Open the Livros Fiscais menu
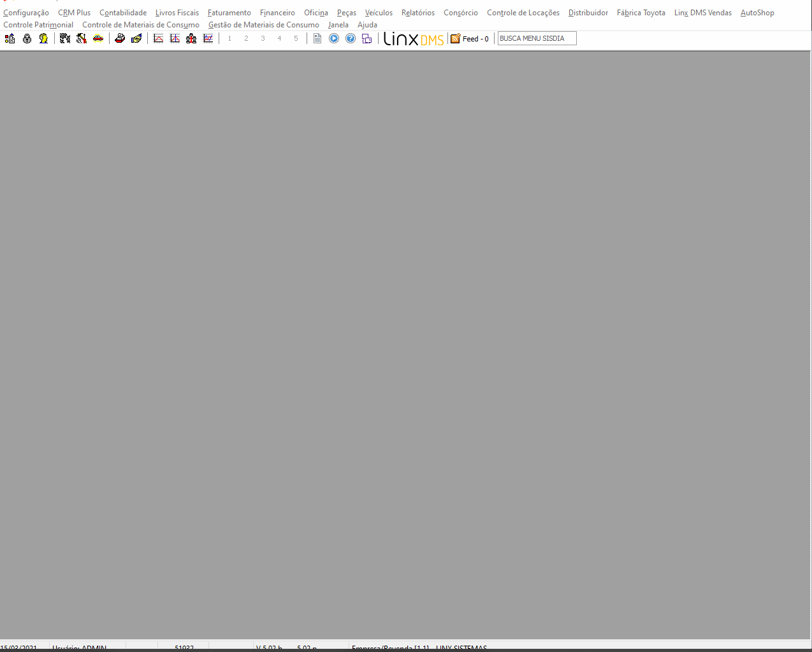The width and height of the screenshot is (812, 652). coord(177,13)
